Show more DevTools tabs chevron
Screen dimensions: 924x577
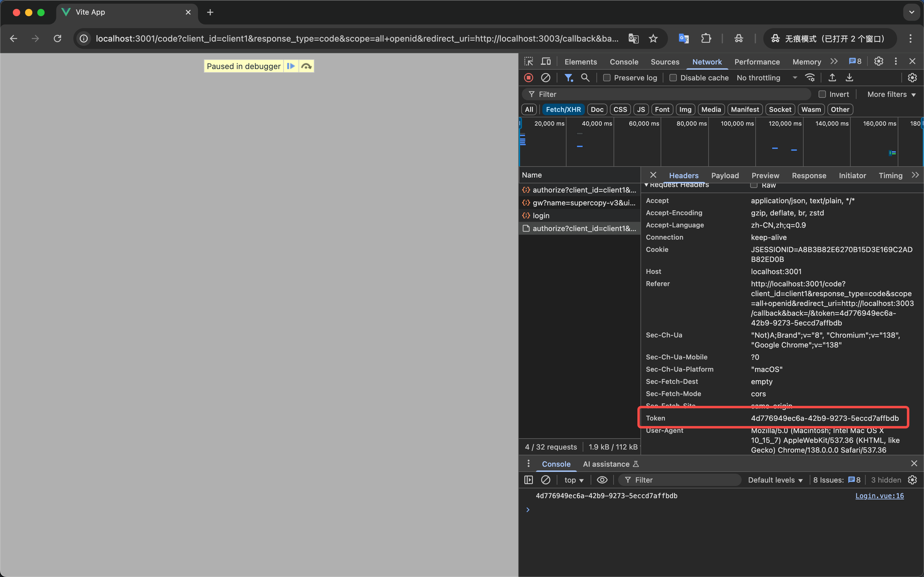coord(834,61)
